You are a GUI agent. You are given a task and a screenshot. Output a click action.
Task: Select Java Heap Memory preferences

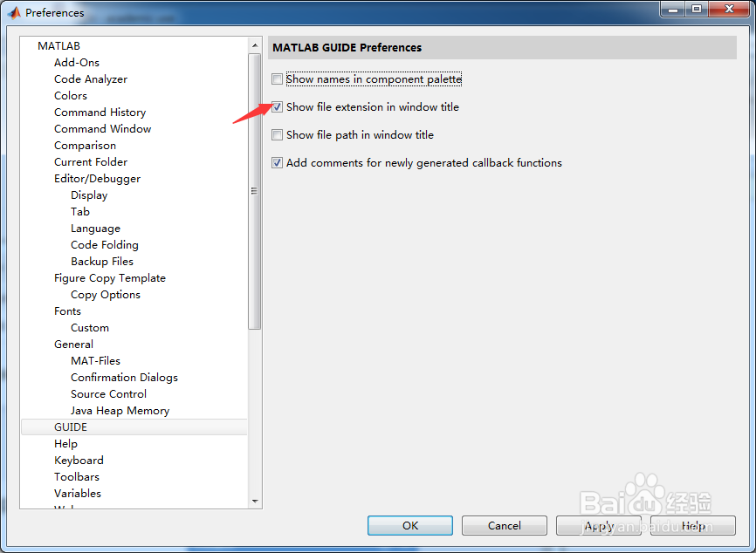coord(120,411)
